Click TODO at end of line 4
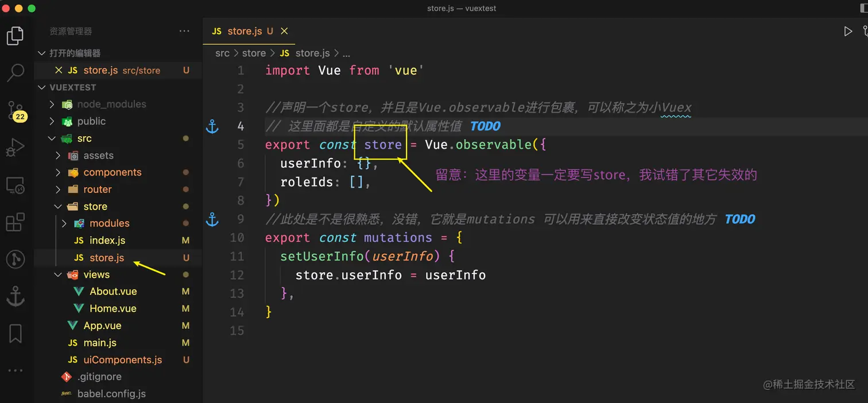Viewport: 868px width, 403px height. (485, 126)
